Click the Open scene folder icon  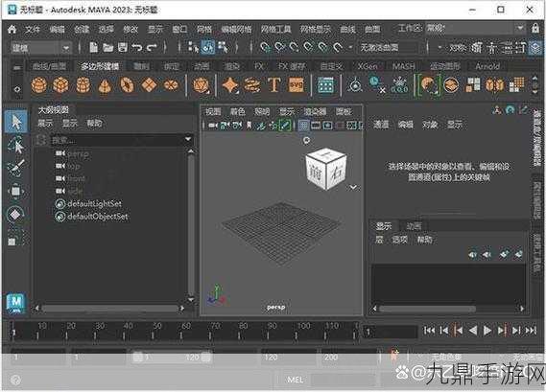(x=107, y=47)
